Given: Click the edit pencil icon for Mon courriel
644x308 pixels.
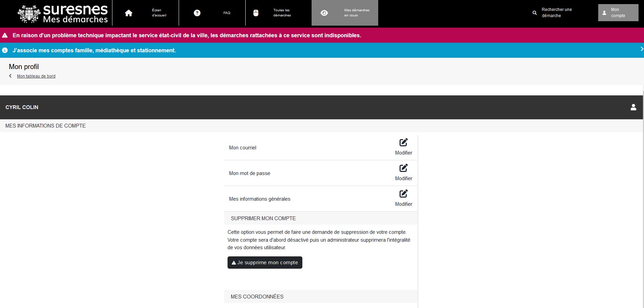Looking at the screenshot, I should (403, 142).
